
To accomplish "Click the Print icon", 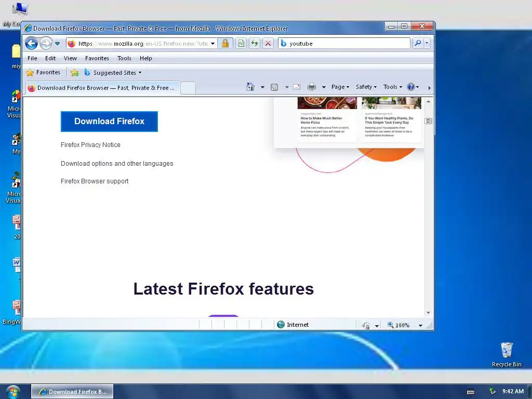I will click(312, 87).
